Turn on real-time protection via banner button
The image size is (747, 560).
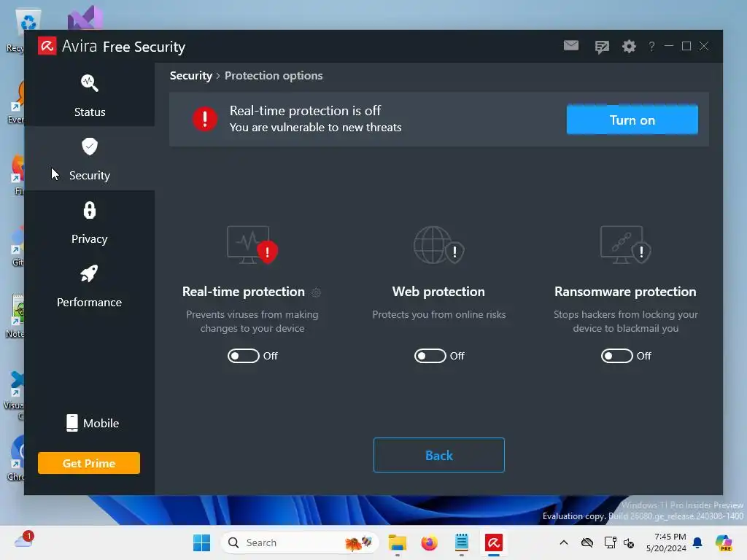632,120
